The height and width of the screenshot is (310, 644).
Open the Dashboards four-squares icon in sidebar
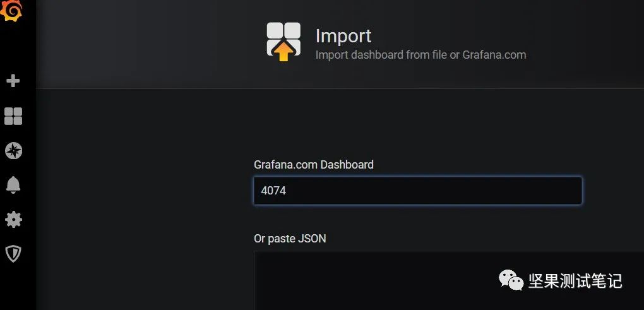13,116
